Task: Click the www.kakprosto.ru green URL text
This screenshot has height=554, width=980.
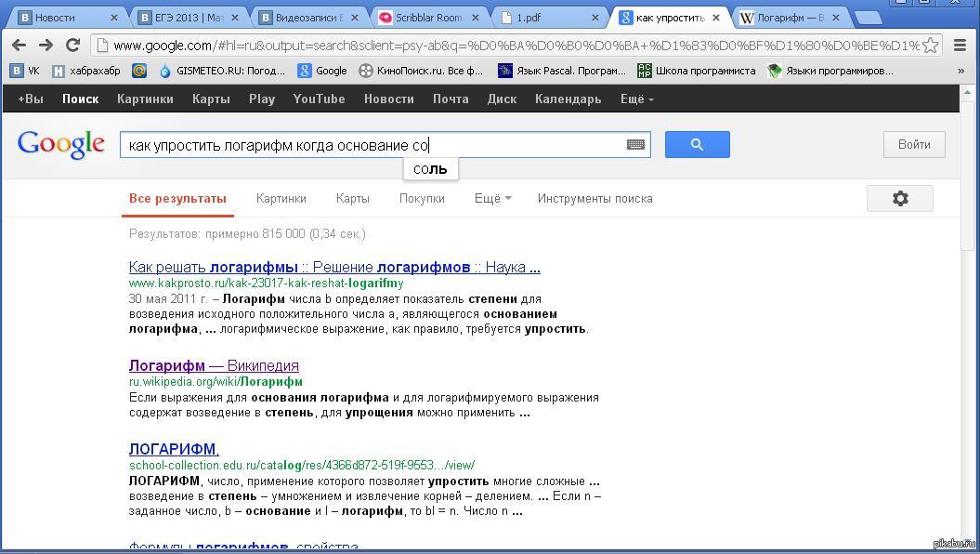Action: click(x=267, y=284)
